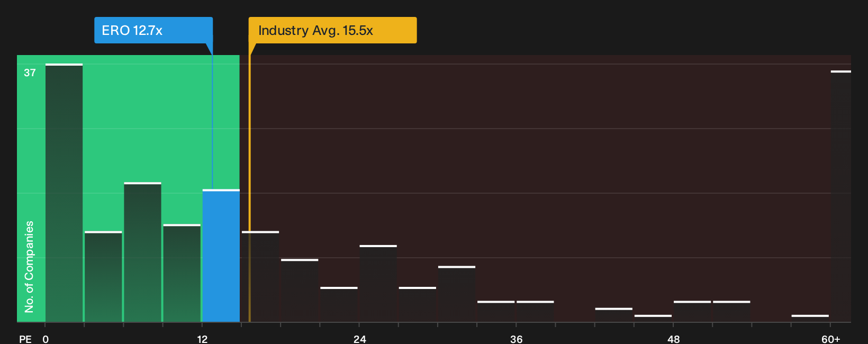Click the '36' x-axis tick label
Image resolution: width=868 pixels, height=344 pixels.
tap(516, 339)
